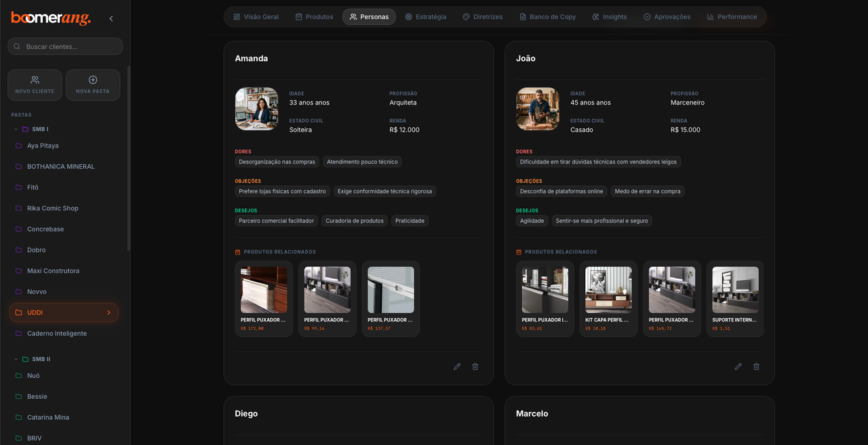Click the trash icon on João's card
Screen dimensions: 868x445
(757, 366)
